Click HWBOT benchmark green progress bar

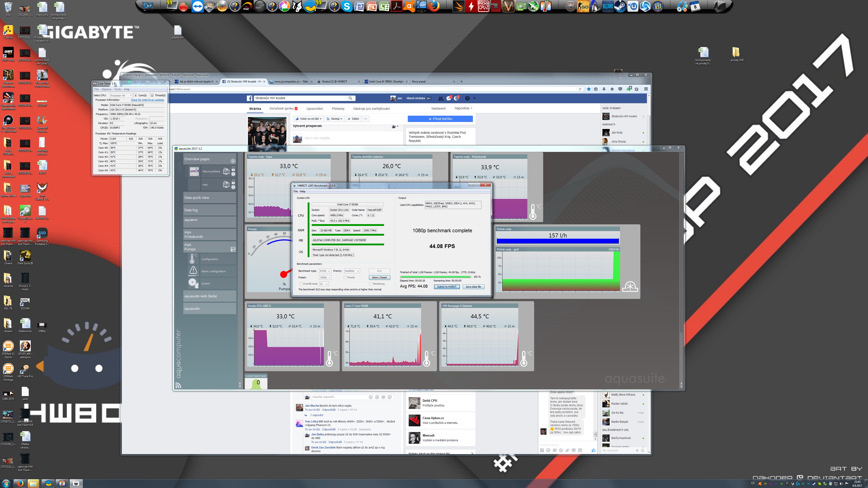click(435, 277)
